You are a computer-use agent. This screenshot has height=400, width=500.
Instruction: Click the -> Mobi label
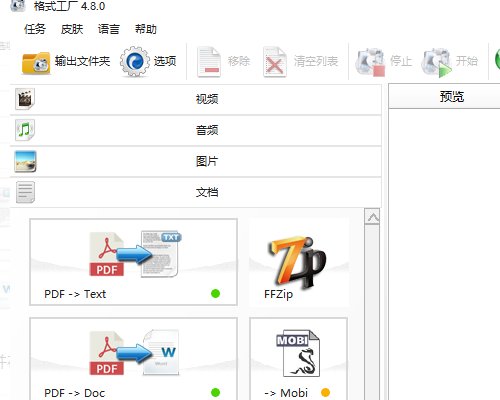pos(286,393)
